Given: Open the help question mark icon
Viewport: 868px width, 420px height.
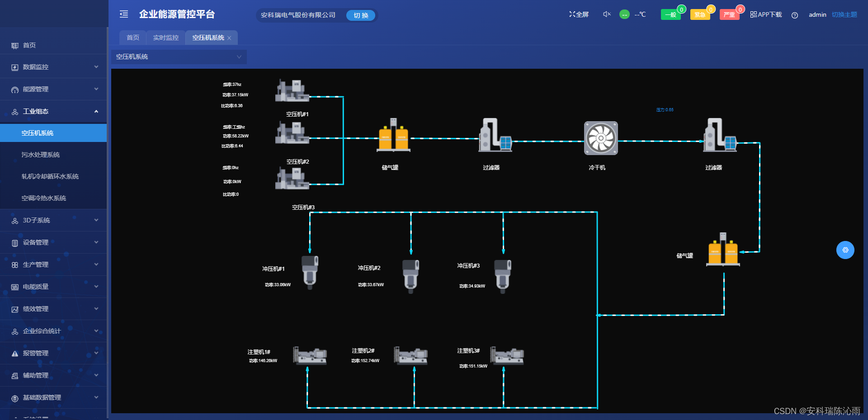Looking at the screenshot, I should pos(794,15).
